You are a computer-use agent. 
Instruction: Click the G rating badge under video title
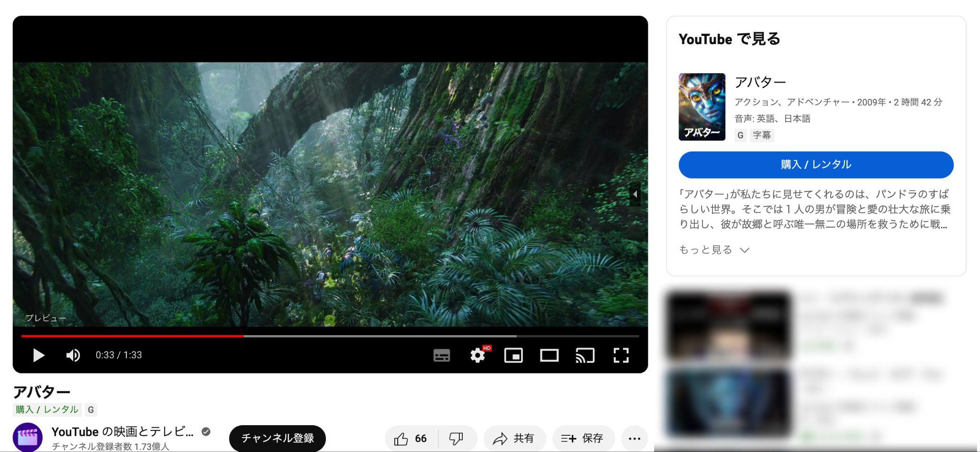(91, 410)
